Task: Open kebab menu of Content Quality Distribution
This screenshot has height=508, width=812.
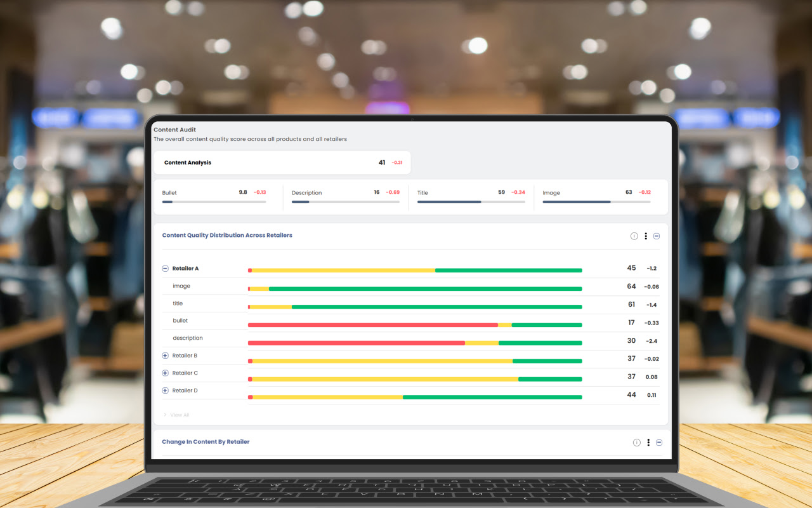Action: [646, 236]
